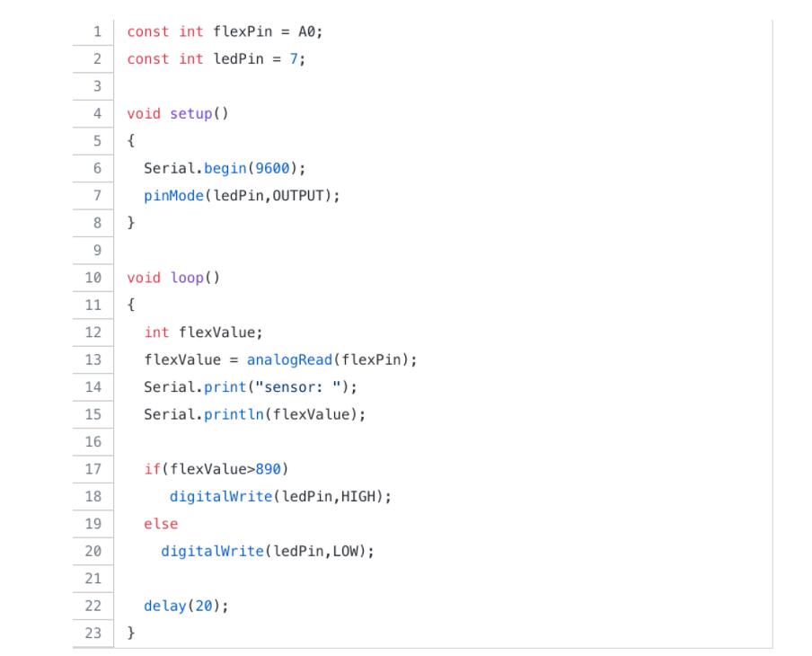The image size is (812, 656).
Task: Click the Serial.println statement
Action: [254, 414]
